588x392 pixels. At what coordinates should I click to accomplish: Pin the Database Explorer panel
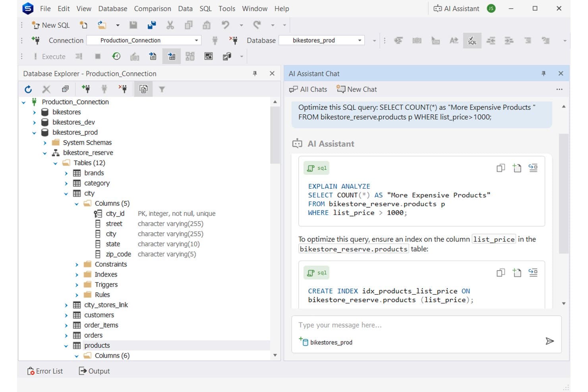[x=255, y=73]
